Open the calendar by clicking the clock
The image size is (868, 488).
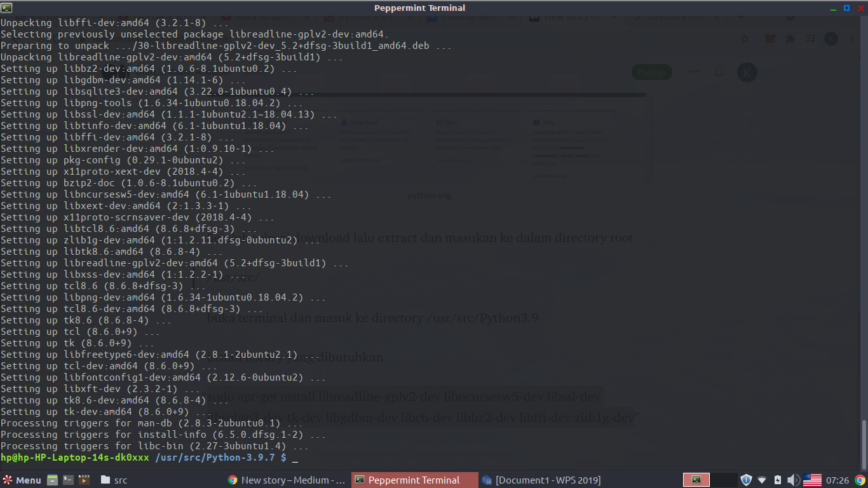coord(839,480)
